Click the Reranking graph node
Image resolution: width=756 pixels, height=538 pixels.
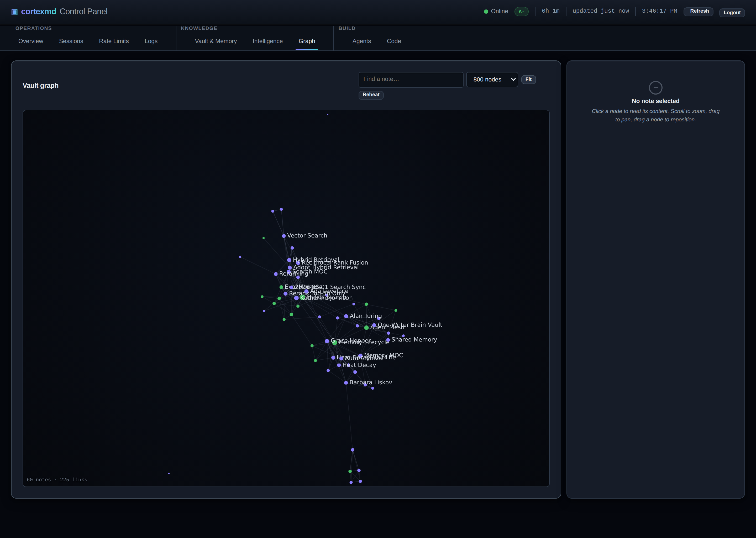click(276, 274)
